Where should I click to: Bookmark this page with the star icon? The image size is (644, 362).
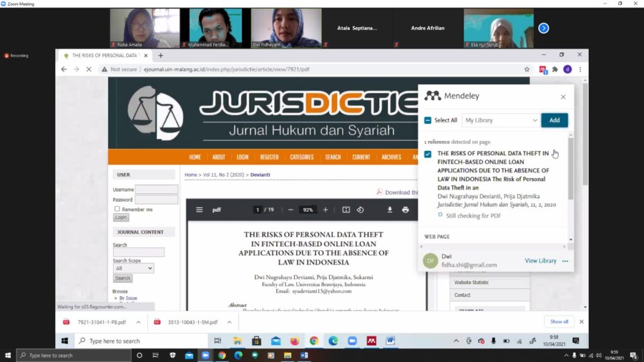[x=527, y=69]
